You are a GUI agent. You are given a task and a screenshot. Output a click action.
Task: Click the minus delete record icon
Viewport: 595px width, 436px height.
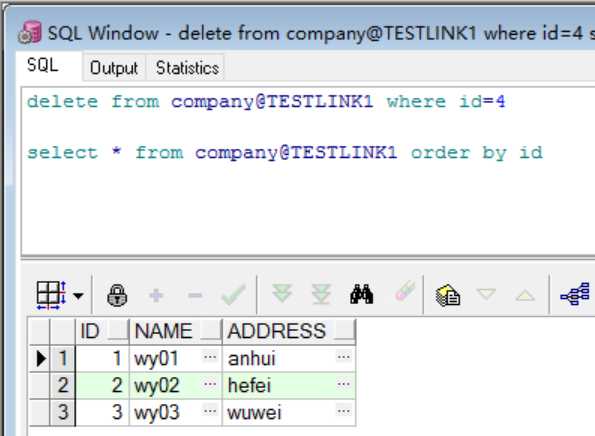click(x=195, y=295)
